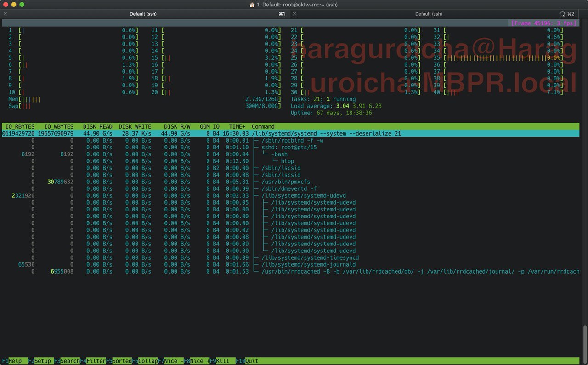Image resolution: width=588 pixels, height=365 pixels.
Task: Select the sshd: root@pts/15 process
Action: pos(290,147)
